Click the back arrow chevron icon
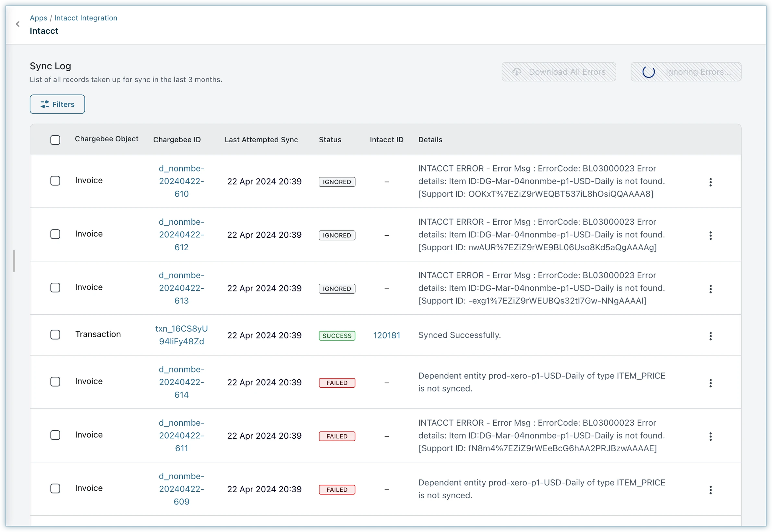This screenshot has height=532, width=772. coord(18,24)
